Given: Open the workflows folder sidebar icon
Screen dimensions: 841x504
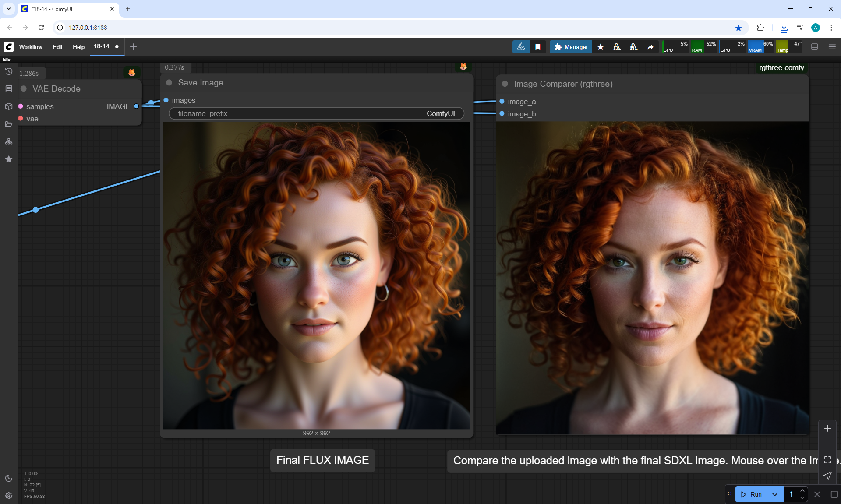Looking at the screenshot, I should [x=9, y=124].
